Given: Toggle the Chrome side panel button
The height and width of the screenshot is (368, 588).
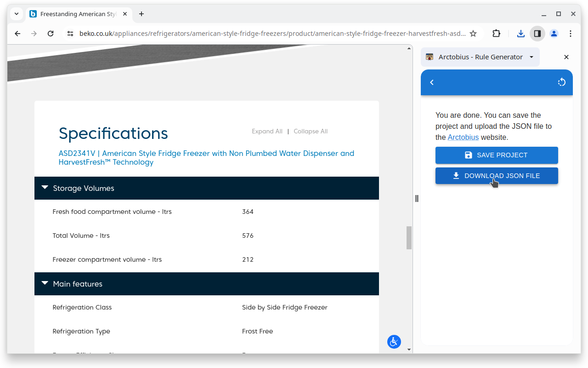Looking at the screenshot, I should (x=537, y=34).
